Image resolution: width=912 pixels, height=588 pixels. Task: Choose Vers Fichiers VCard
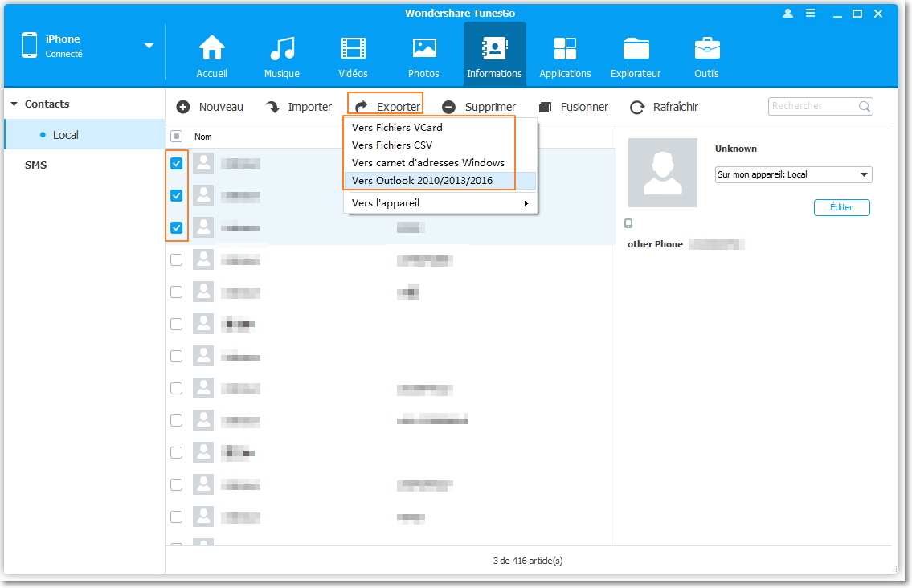point(397,128)
